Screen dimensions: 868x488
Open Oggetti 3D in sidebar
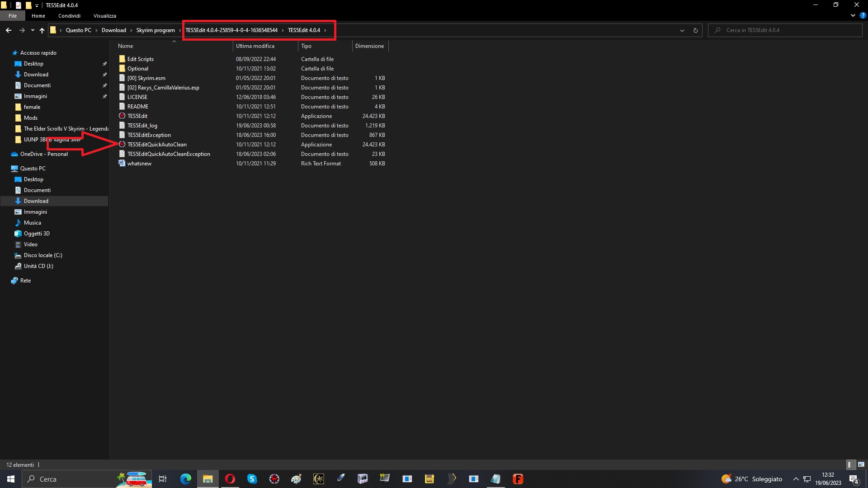(x=37, y=234)
